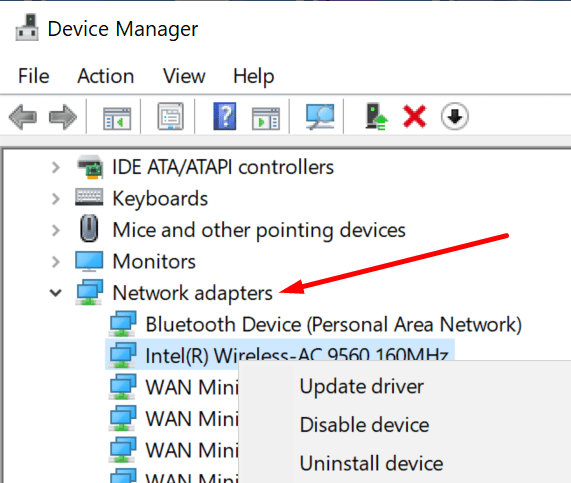Click the down-arrow disable device icon
The image size is (571, 483).
(454, 117)
